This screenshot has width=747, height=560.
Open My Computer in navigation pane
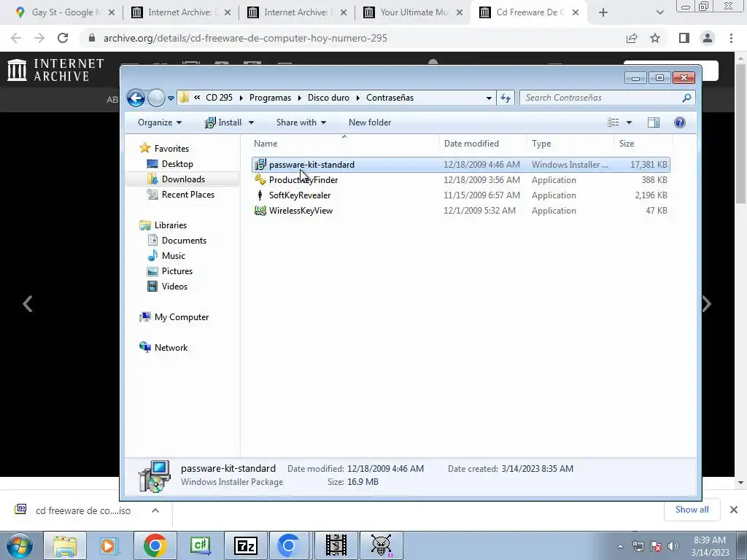coord(182,317)
